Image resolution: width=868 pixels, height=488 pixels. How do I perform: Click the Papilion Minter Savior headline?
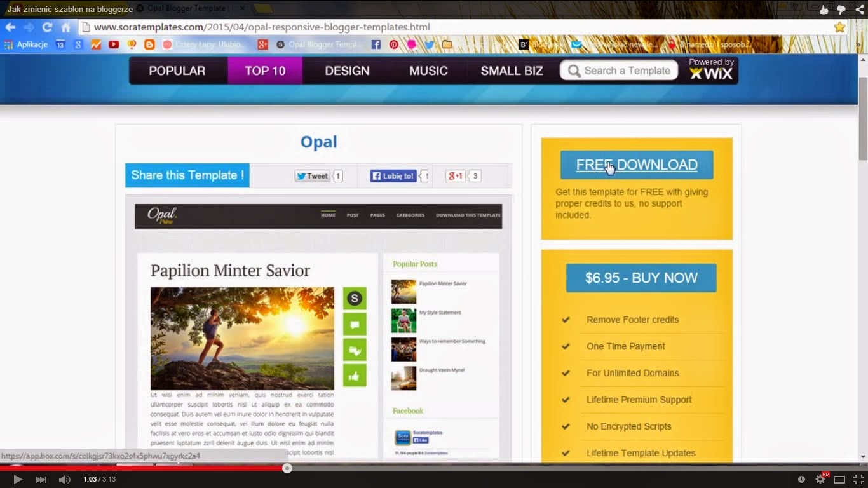(x=230, y=271)
